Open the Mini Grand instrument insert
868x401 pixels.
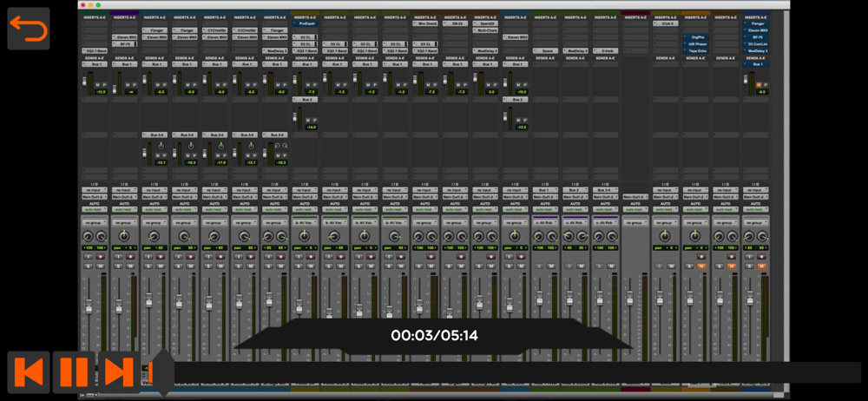point(424,24)
